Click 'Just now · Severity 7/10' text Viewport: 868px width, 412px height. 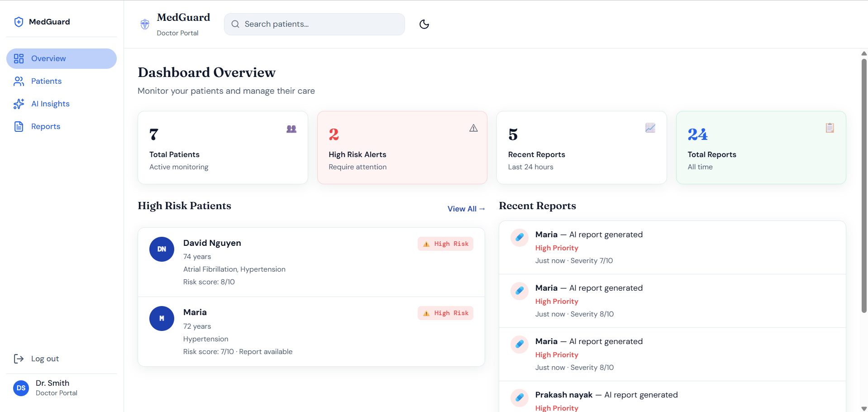574,260
